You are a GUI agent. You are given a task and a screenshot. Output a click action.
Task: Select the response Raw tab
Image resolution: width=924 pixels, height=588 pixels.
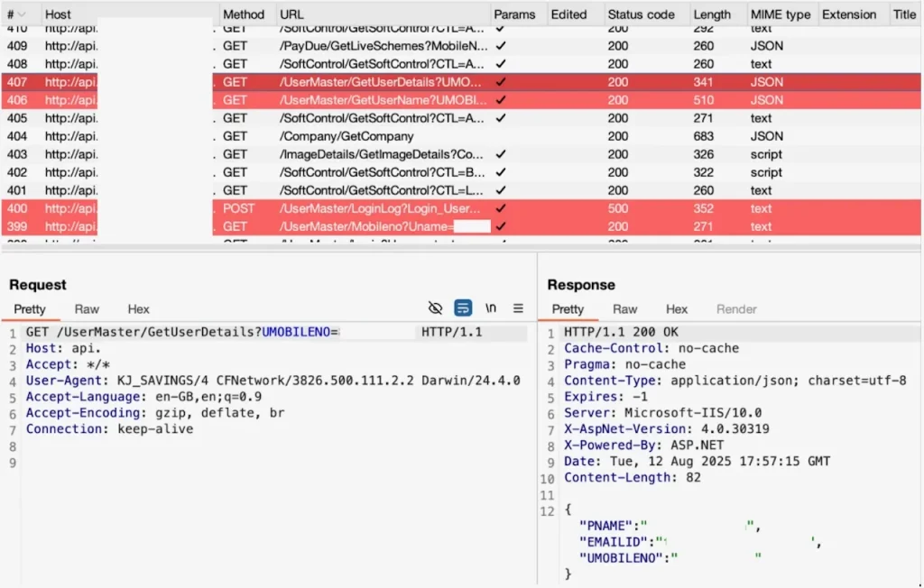pos(624,309)
